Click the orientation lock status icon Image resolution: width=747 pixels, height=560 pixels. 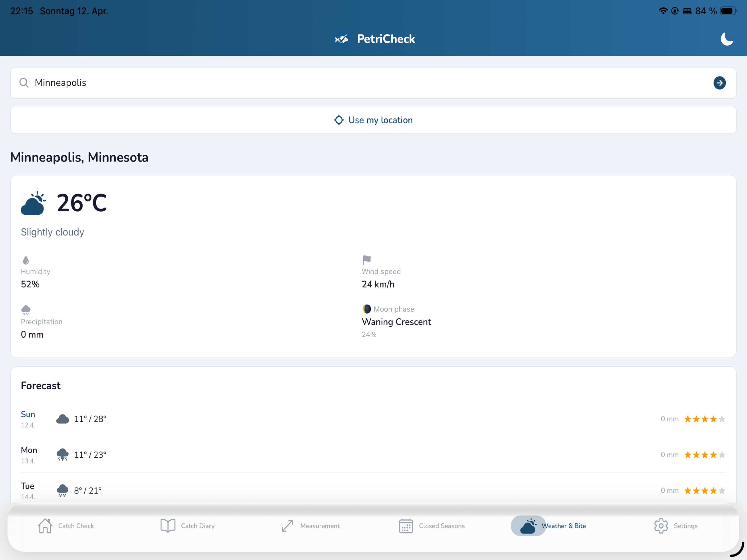pyautogui.click(x=675, y=11)
